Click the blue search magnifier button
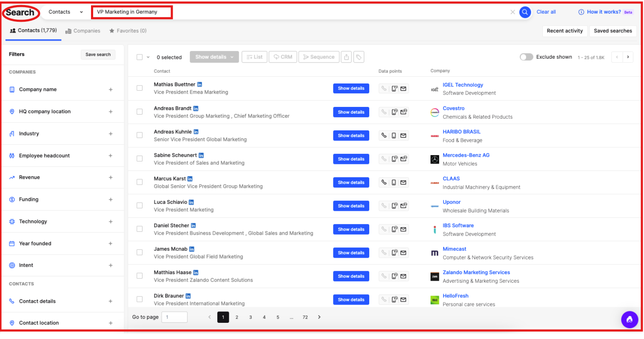644x339 pixels. point(525,12)
